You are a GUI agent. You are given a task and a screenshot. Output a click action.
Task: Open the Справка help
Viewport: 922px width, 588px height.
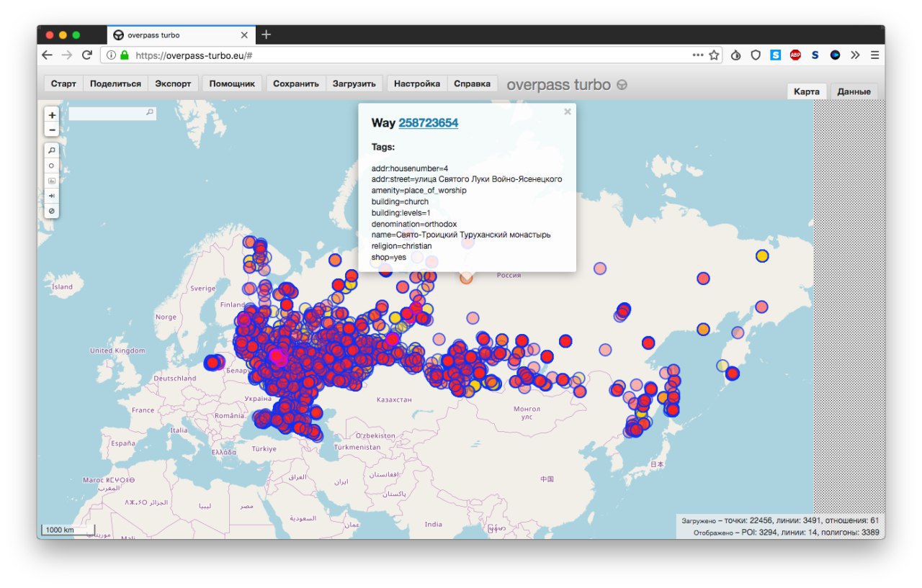472,83
